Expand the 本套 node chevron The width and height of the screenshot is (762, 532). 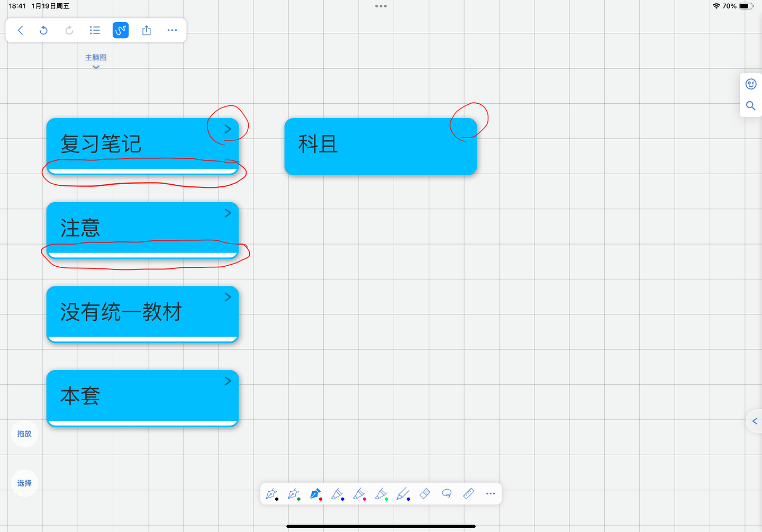(x=228, y=381)
